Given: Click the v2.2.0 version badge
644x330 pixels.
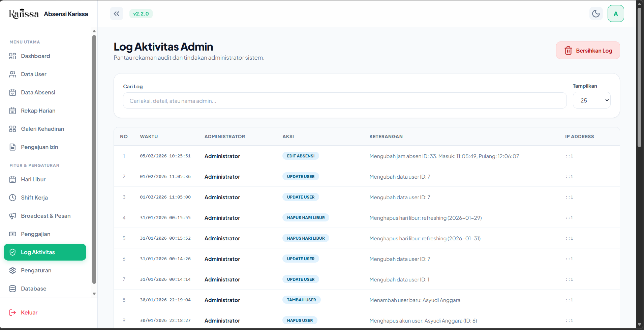Looking at the screenshot, I should click(141, 14).
